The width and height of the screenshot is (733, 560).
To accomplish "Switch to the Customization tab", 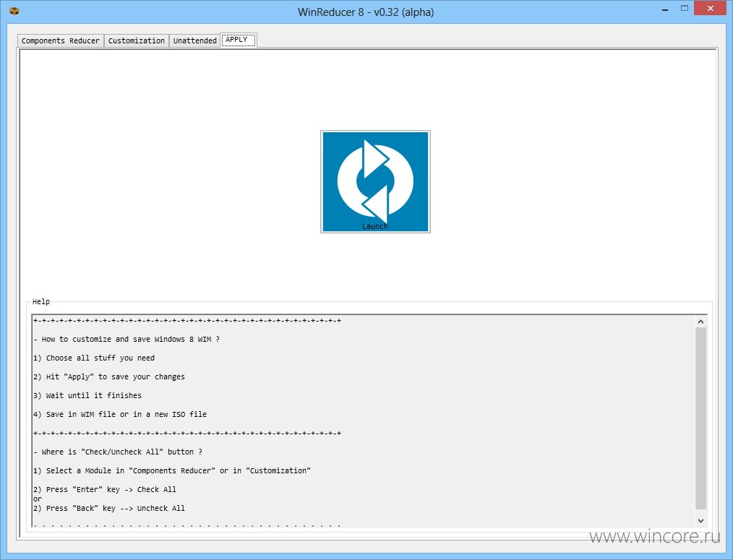I will (137, 40).
